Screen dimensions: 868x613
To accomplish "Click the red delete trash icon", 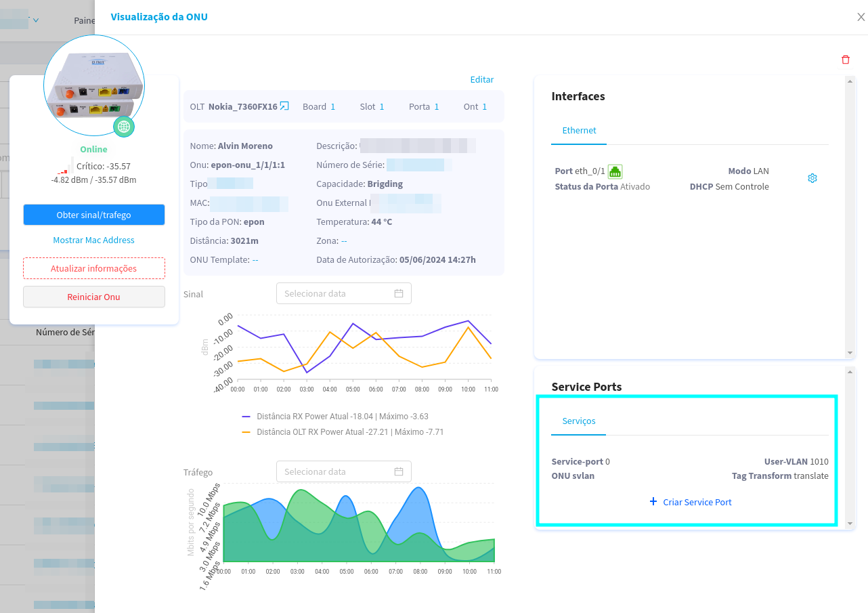I will click(845, 60).
